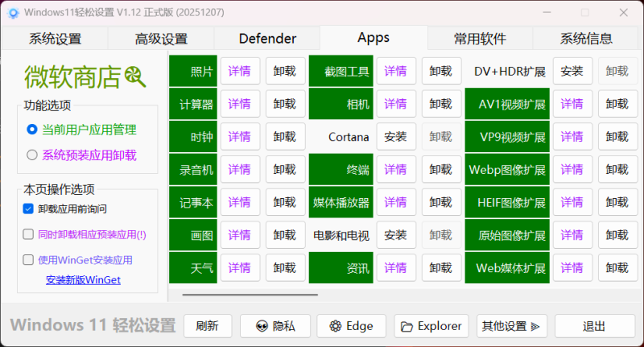Switch to the 系统设置 tab

55,39
